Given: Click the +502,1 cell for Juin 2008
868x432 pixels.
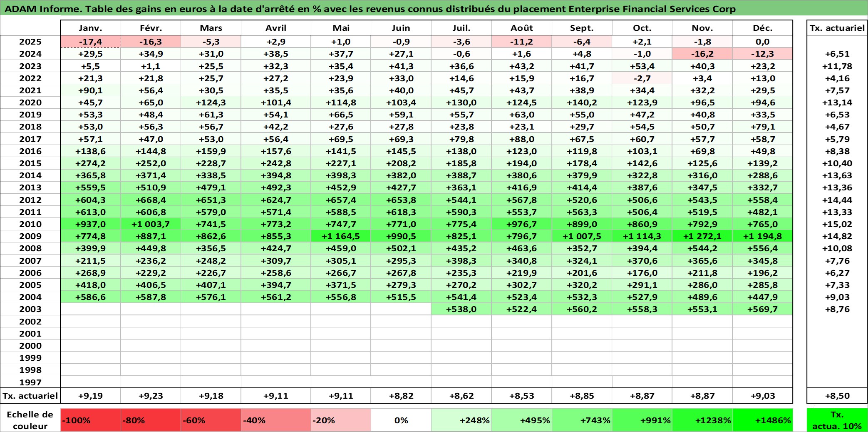Looking at the screenshot, I should coord(401,248).
